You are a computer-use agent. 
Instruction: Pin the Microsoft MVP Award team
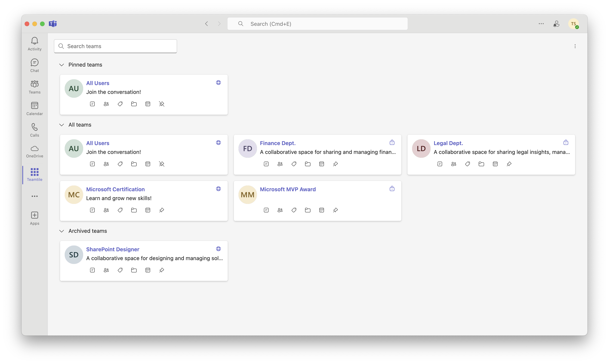tap(335, 210)
